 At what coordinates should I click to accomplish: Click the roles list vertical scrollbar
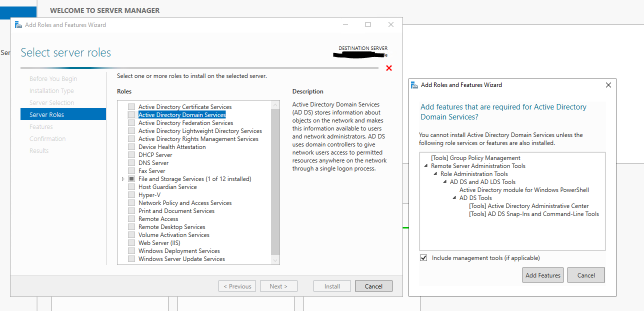click(x=275, y=180)
